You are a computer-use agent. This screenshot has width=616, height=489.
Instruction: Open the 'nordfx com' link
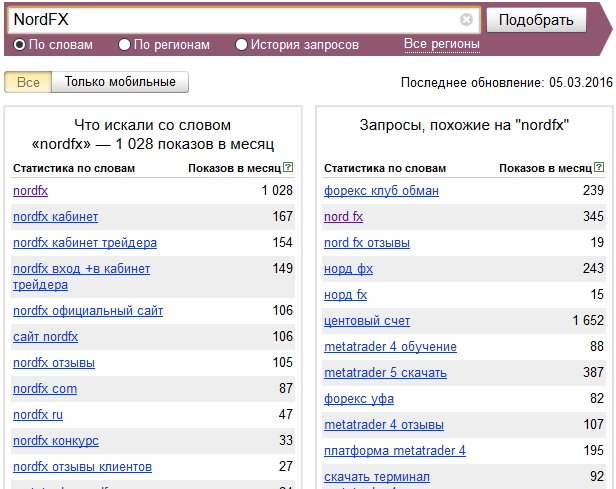click(45, 389)
